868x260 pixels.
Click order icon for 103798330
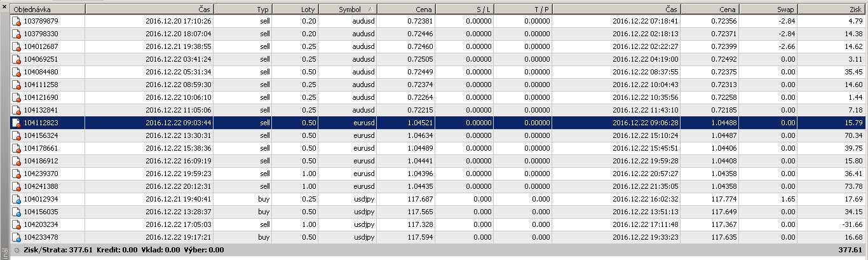tap(17, 34)
